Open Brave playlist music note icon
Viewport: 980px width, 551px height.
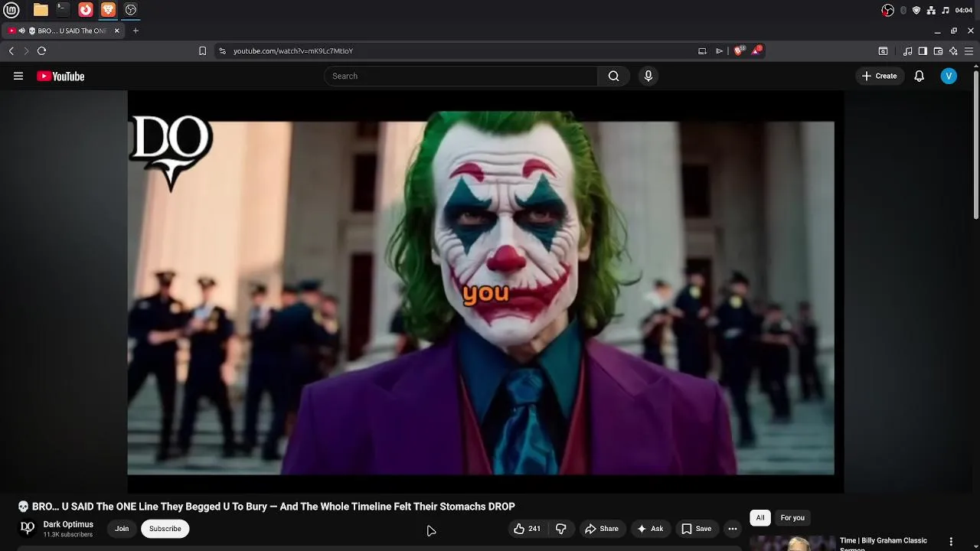pyautogui.click(x=907, y=51)
